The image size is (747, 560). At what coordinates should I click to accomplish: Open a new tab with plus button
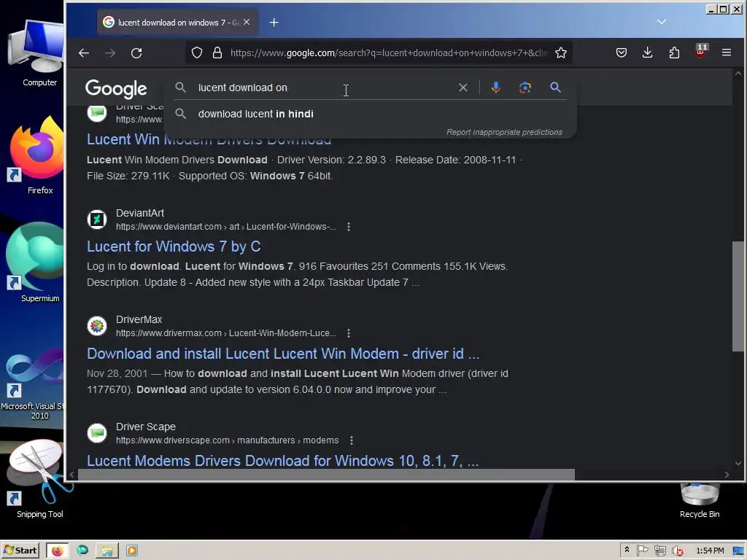coord(274,23)
